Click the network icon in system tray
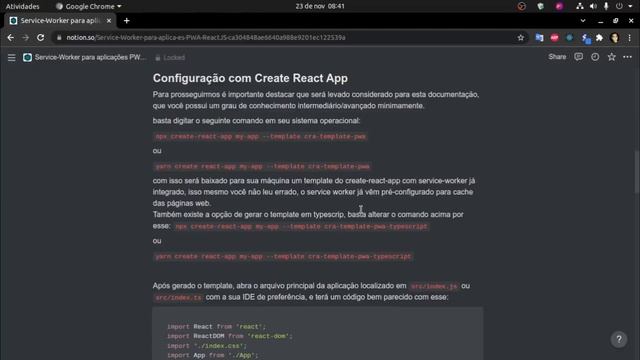Viewport: 640px width, 360px height. pyautogui.click(x=580, y=6)
